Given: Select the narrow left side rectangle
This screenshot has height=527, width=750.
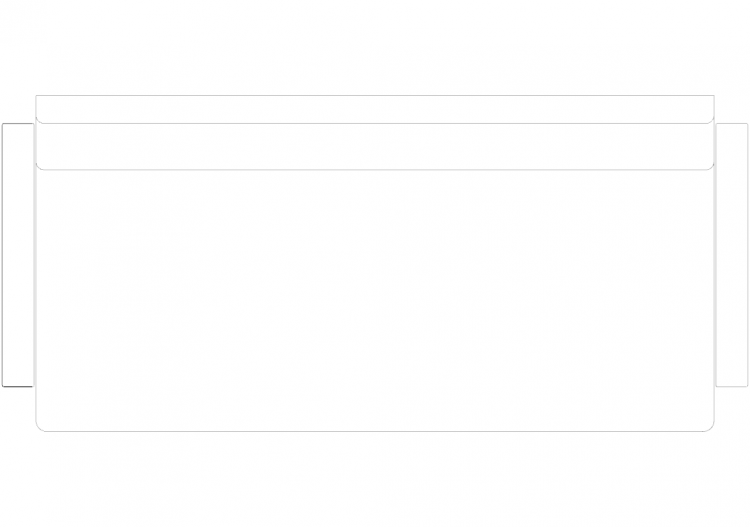Looking at the screenshot, I should pyautogui.click(x=18, y=255).
